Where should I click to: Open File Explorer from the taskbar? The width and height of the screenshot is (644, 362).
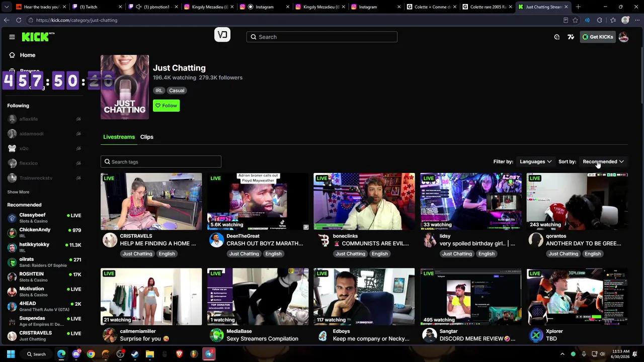tap(149, 354)
